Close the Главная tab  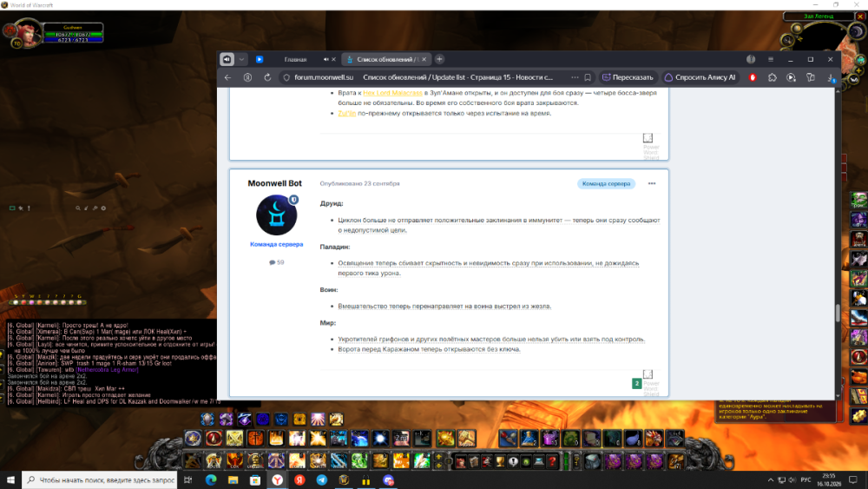point(334,59)
